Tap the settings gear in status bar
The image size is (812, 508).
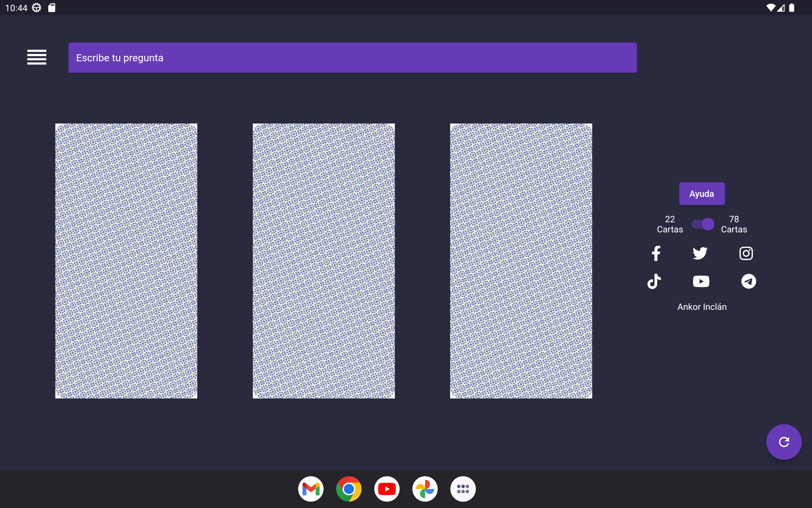click(36, 7)
